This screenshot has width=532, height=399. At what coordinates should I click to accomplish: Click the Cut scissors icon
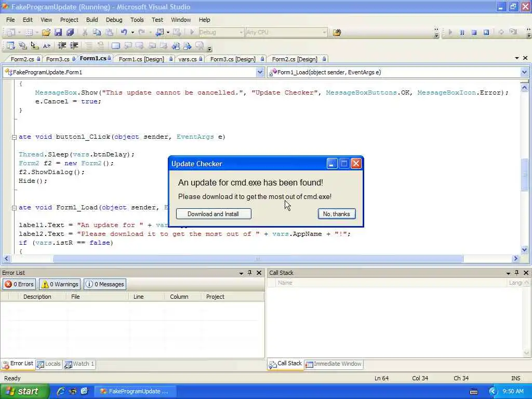click(x=85, y=32)
